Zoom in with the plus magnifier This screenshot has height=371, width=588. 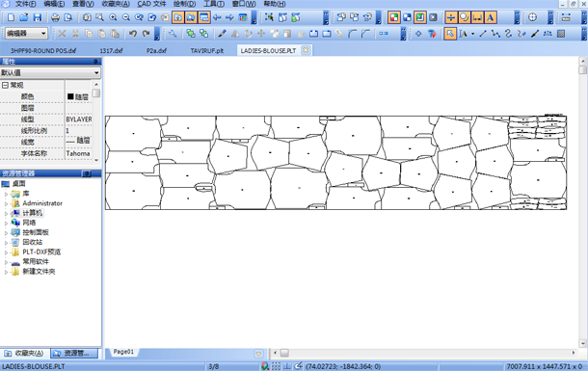coord(113,17)
